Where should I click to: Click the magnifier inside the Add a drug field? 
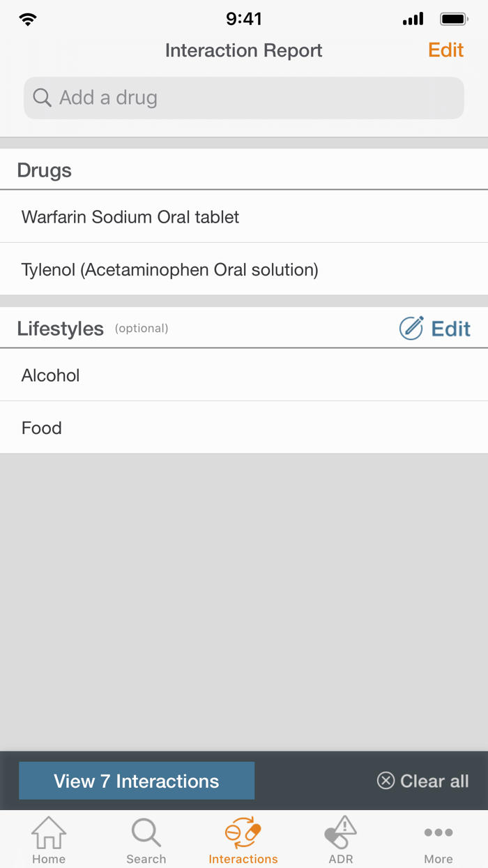point(42,98)
